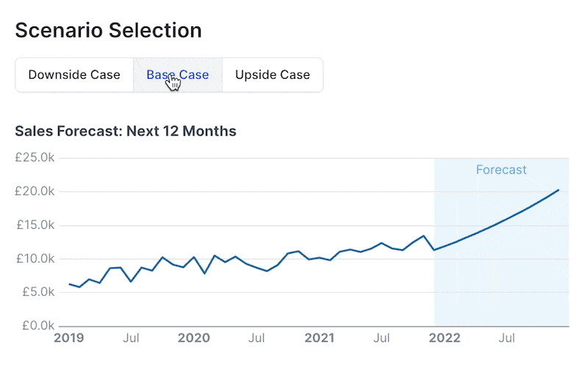Click the £10.0k y-axis label

tap(35, 259)
